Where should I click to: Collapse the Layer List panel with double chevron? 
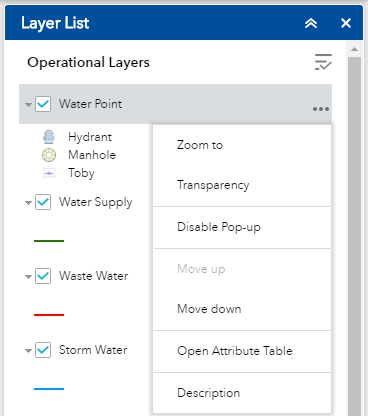[x=311, y=23]
